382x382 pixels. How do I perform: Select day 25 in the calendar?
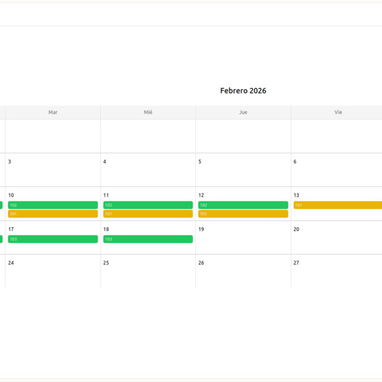[148, 271]
